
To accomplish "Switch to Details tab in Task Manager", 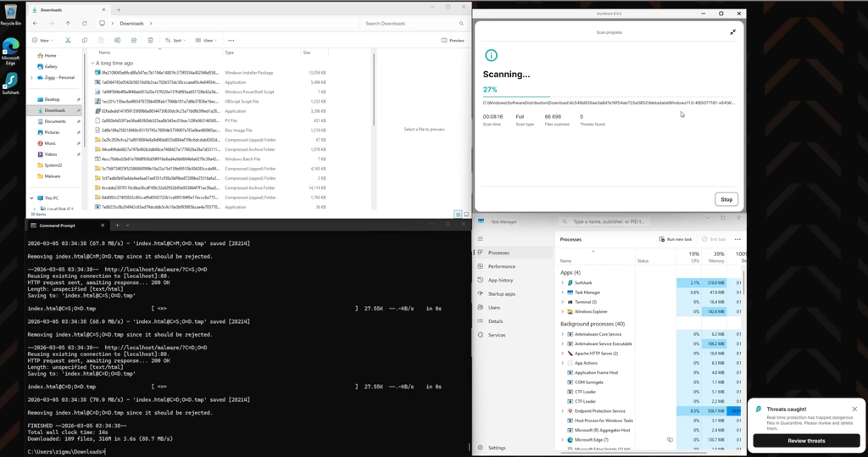I will 514,321.
